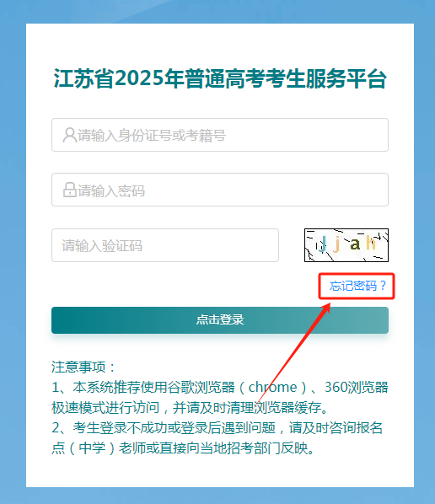Click the blue letter J in captcha
Image resolution: width=435 pixels, height=504 pixels.
(x=323, y=244)
